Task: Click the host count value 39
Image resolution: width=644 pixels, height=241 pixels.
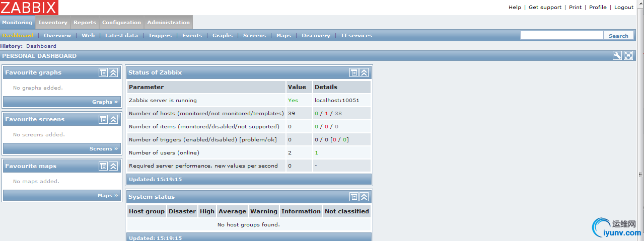Action: [292, 113]
